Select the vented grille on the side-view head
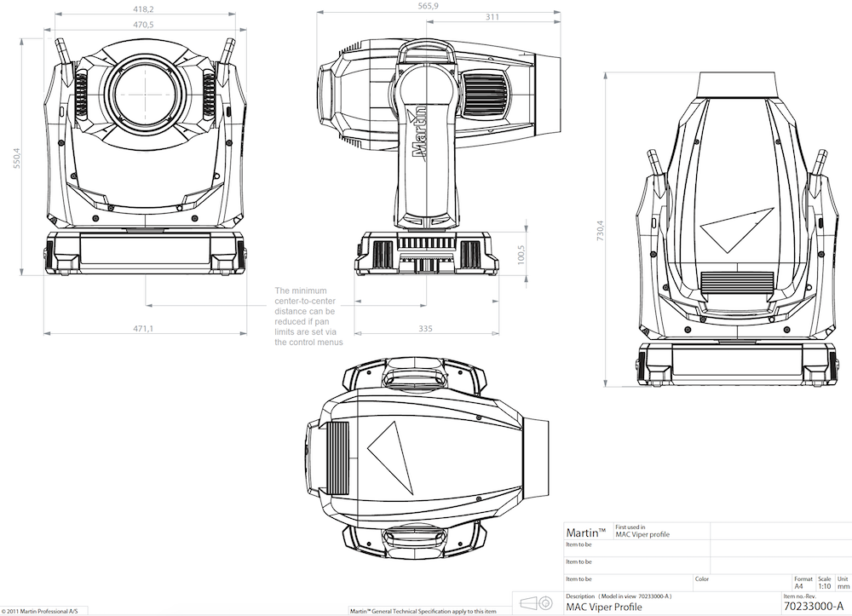852x616 pixels. tap(486, 94)
